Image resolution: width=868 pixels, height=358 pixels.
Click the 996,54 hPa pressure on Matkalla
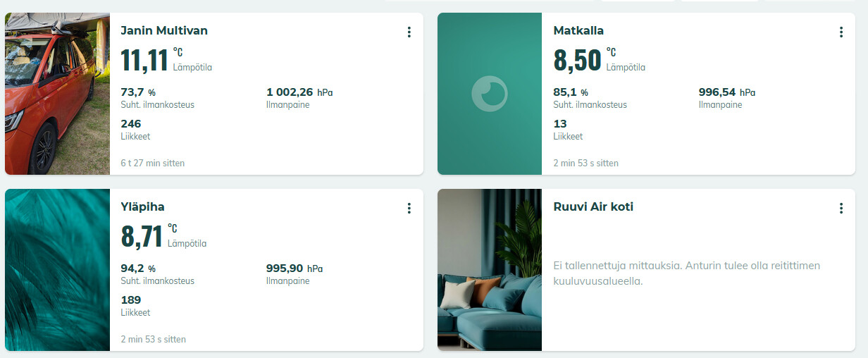[x=726, y=92]
